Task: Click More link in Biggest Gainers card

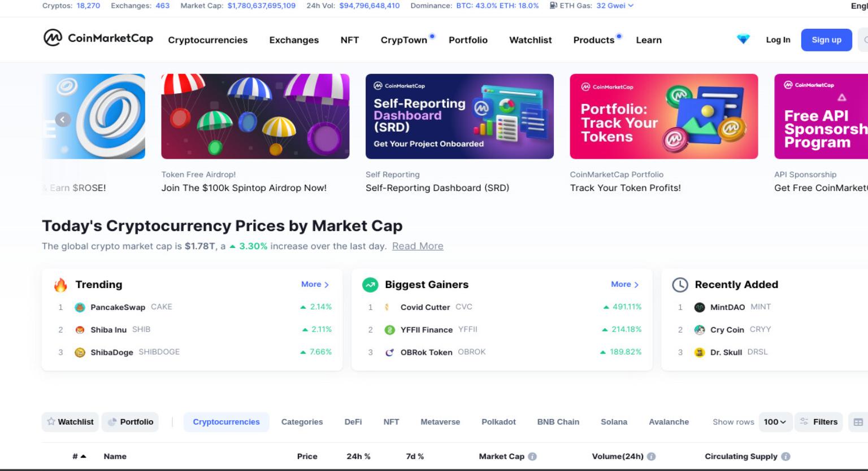Action: pyautogui.click(x=624, y=284)
